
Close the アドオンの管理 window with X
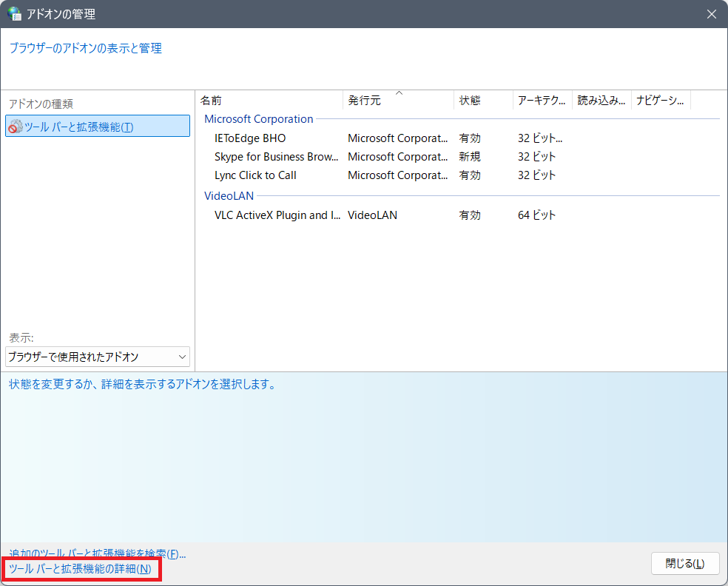coord(712,14)
